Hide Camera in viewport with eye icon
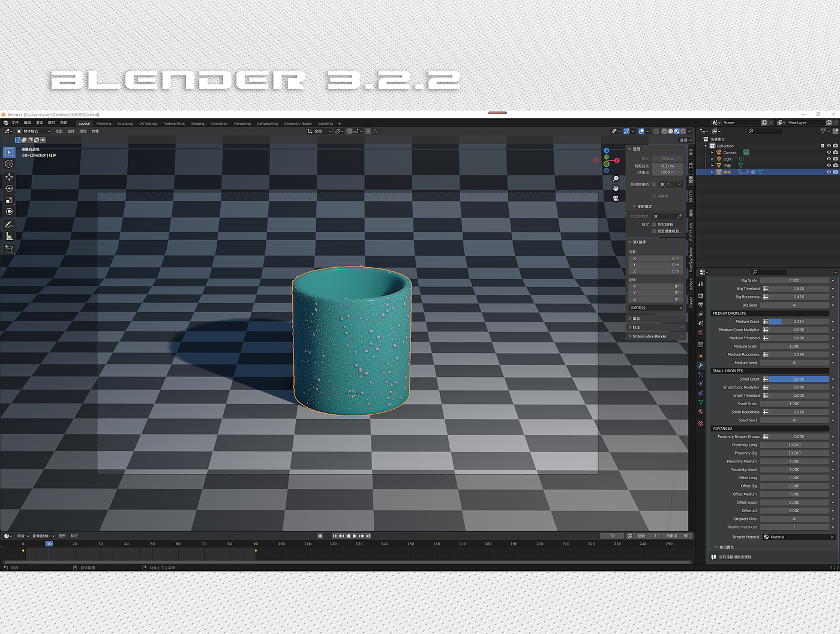 [x=829, y=152]
